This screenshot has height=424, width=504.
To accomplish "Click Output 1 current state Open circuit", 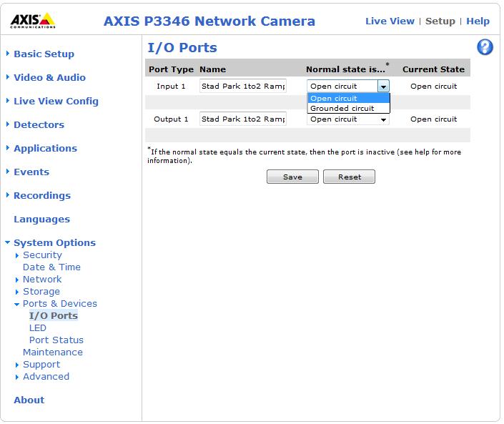I will pyautogui.click(x=434, y=119).
